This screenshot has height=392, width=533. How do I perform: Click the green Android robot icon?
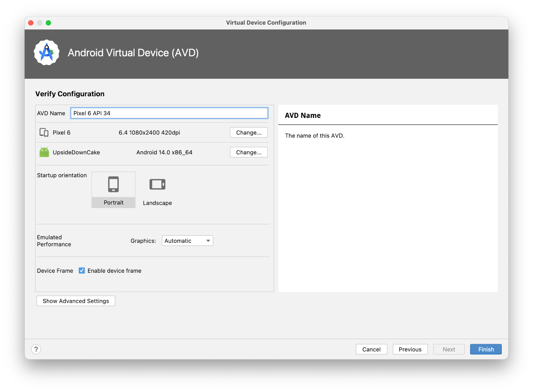click(x=44, y=152)
